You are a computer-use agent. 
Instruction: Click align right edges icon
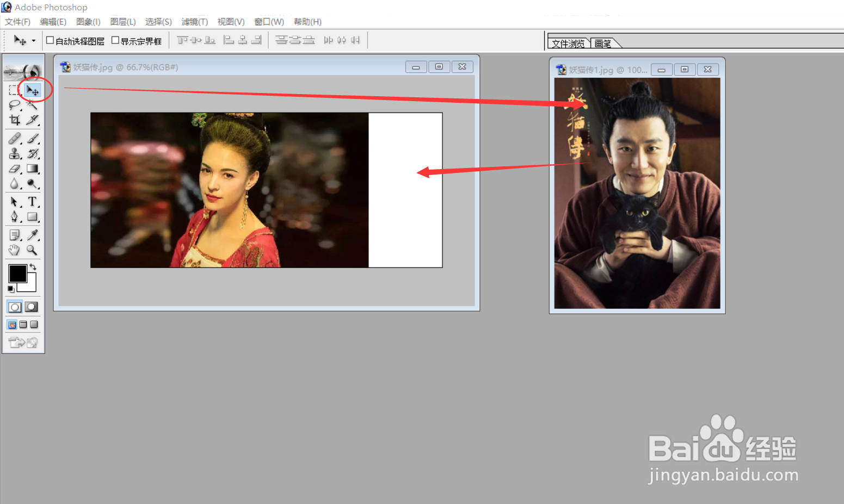tap(256, 40)
